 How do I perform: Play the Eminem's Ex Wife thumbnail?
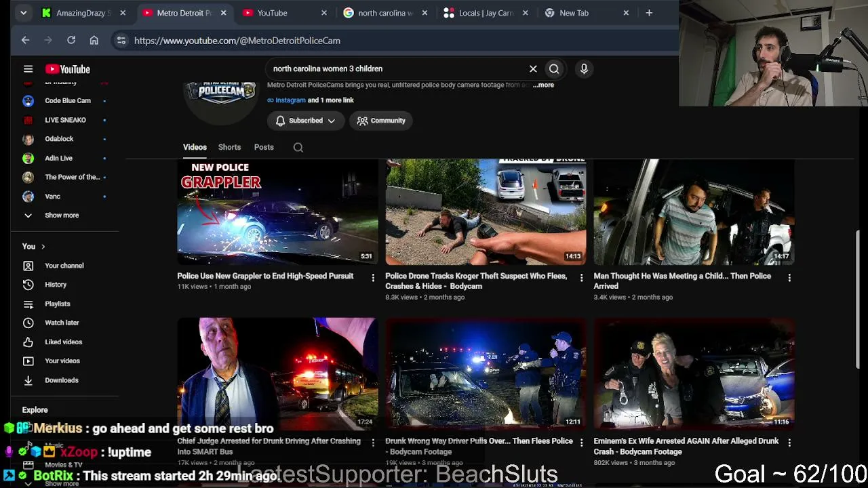pos(694,373)
